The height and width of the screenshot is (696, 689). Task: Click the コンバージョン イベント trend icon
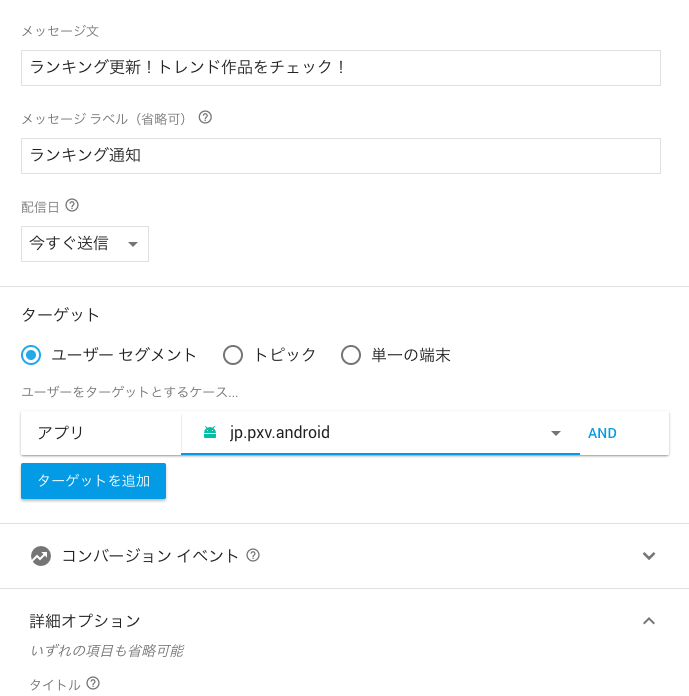[41, 556]
